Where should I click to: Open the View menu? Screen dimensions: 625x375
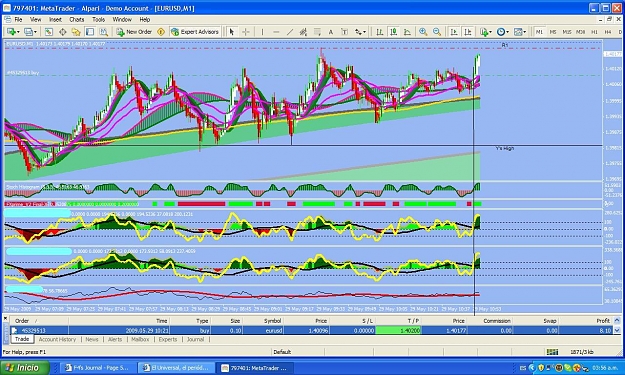coord(35,20)
